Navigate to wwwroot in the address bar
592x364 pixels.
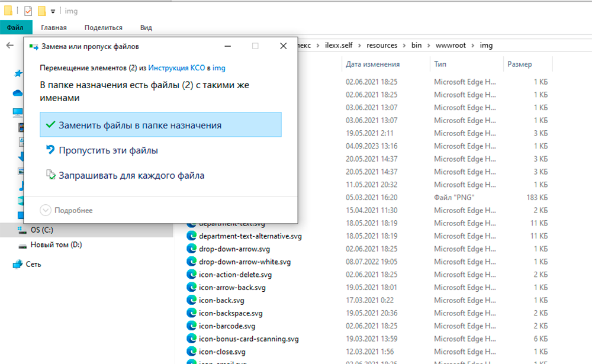coord(451,46)
